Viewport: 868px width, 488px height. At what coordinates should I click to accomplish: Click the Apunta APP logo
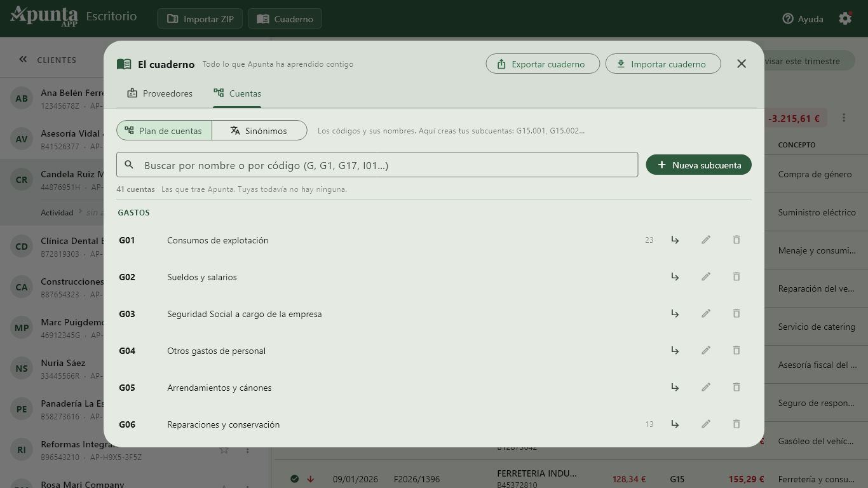click(x=44, y=16)
